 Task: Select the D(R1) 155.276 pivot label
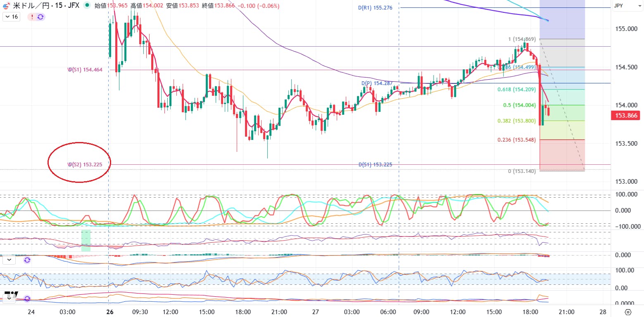pyautogui.click(x=375, y=8)
